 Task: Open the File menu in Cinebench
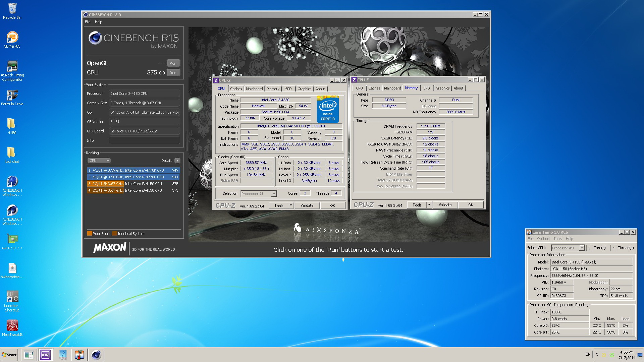click(x=88, y=22)
